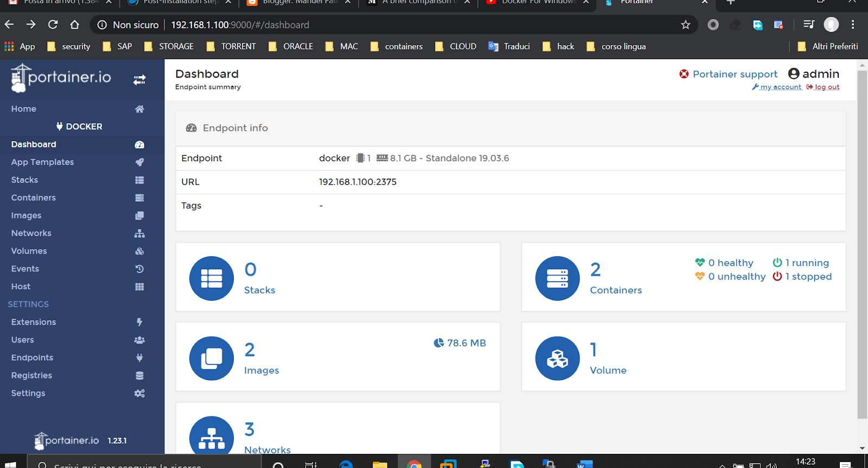Open the 1 Volume dashboard link

[x=684, y=357]
